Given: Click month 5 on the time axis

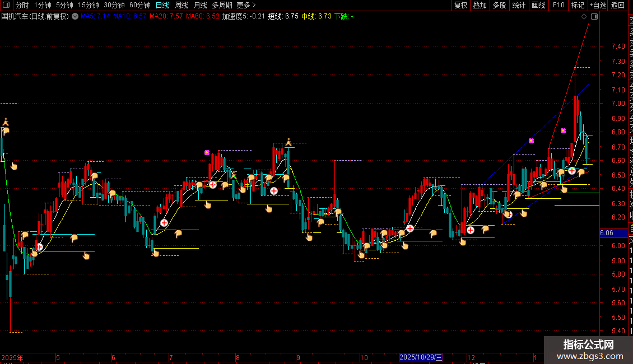Looking at the screenshot, I should click(58, 357).
